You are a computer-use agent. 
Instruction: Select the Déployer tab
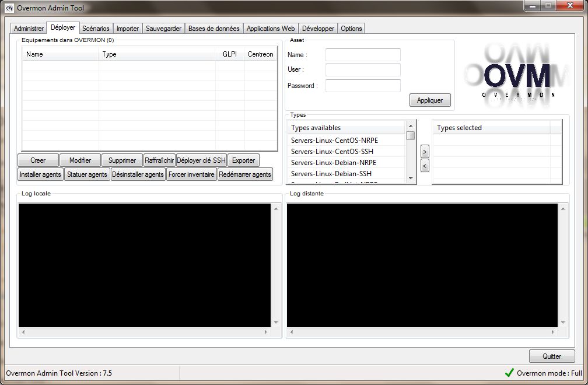63,27
